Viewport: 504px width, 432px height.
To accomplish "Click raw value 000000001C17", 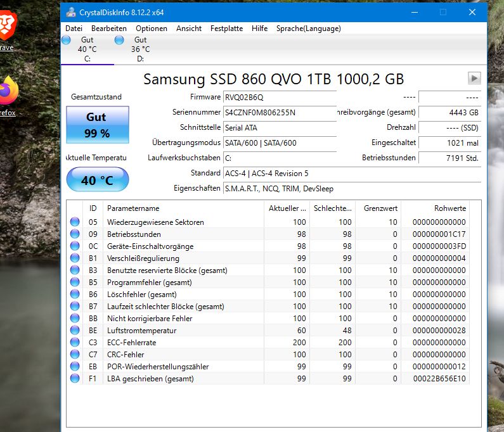I will point(439,234).
